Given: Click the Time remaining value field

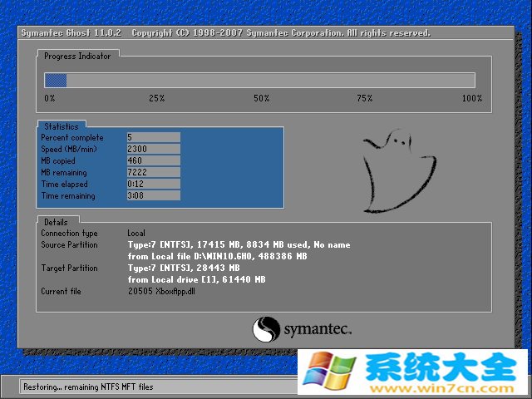Looking at the screenshot, I should 153,195.
